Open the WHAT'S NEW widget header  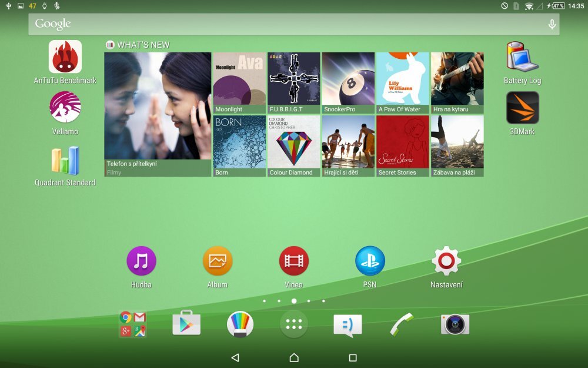pos(143,44)
